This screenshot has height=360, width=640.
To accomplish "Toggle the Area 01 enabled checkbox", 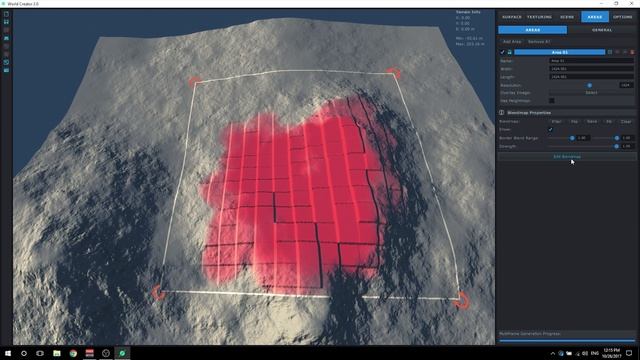I will (x=502, y=52).
